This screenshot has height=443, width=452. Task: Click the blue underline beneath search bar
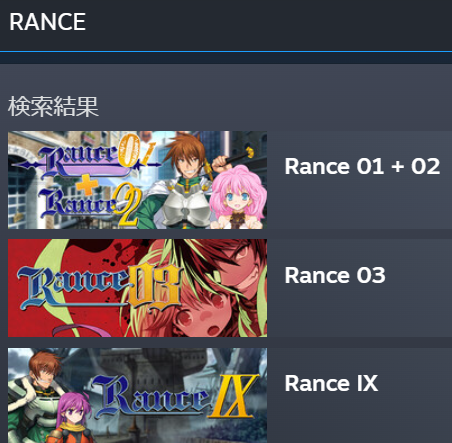tap(226, 52)
